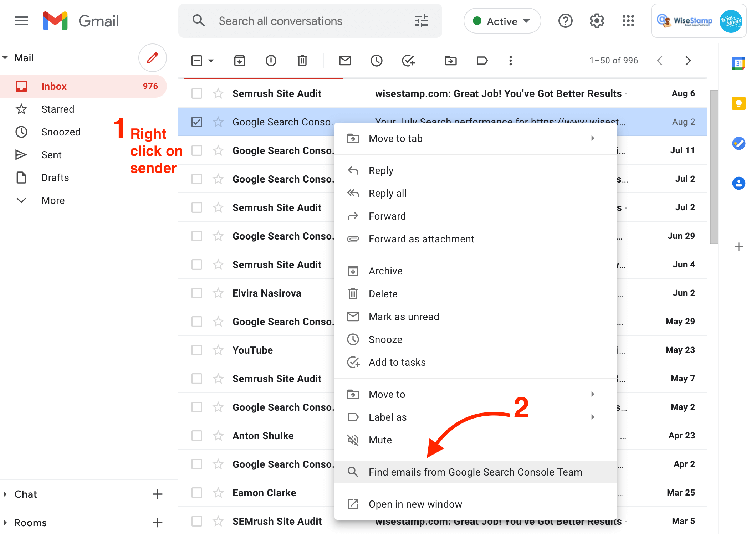Click the Forward option in context menu
Viewport: 756px width, 534px height.
[387, 216]
